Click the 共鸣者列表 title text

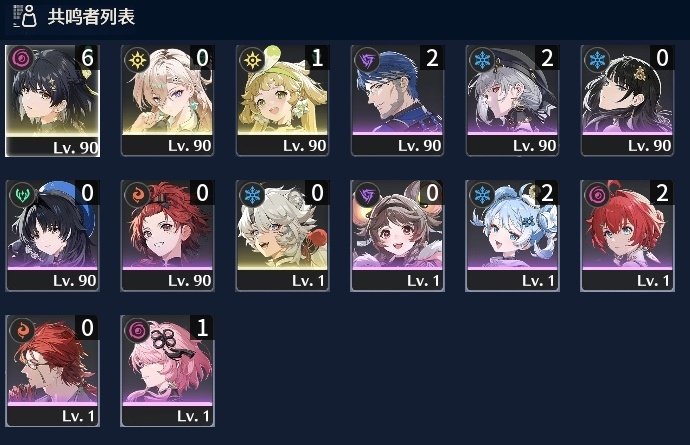(x=91, y=17)
